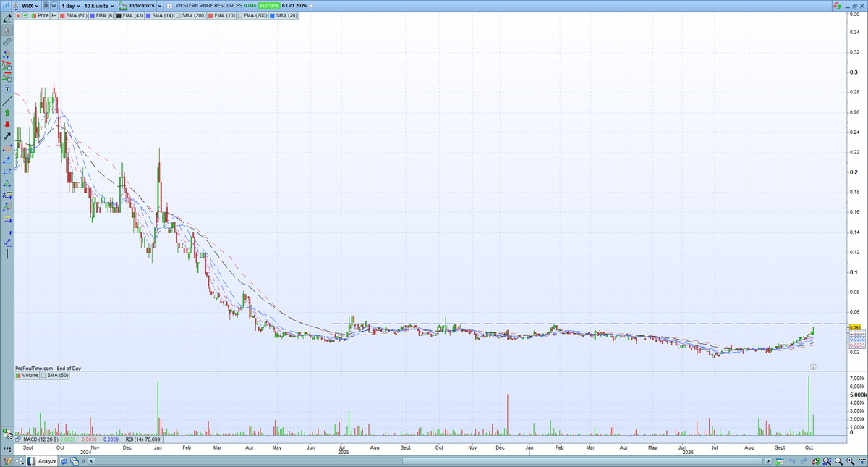Screen dimensions: 868x467
Task: Toggle the SMA (14) indicator
Action: [x=159, y=16]
